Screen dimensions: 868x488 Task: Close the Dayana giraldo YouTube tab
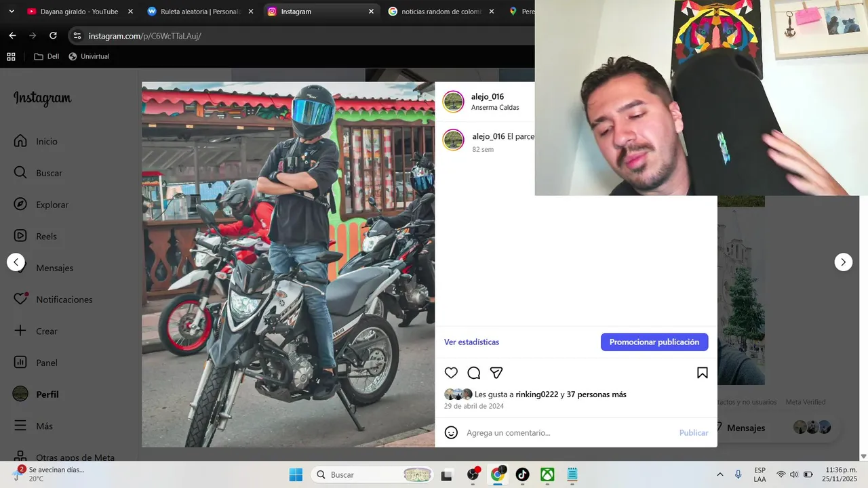click(x=130, y=12)
